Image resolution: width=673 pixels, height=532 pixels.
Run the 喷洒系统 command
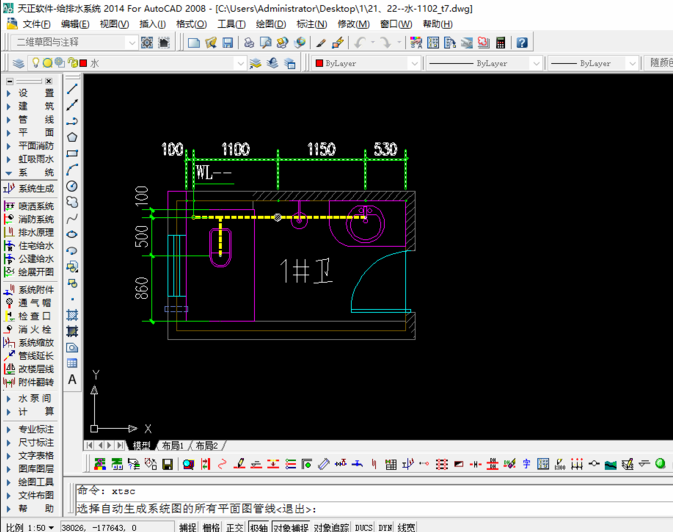point(29,207)
